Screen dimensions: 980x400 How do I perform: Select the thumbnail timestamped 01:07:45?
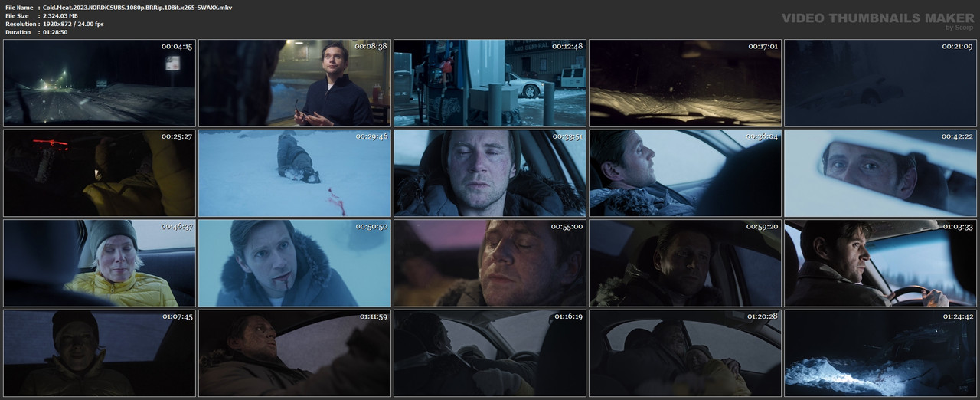[100, 353]
